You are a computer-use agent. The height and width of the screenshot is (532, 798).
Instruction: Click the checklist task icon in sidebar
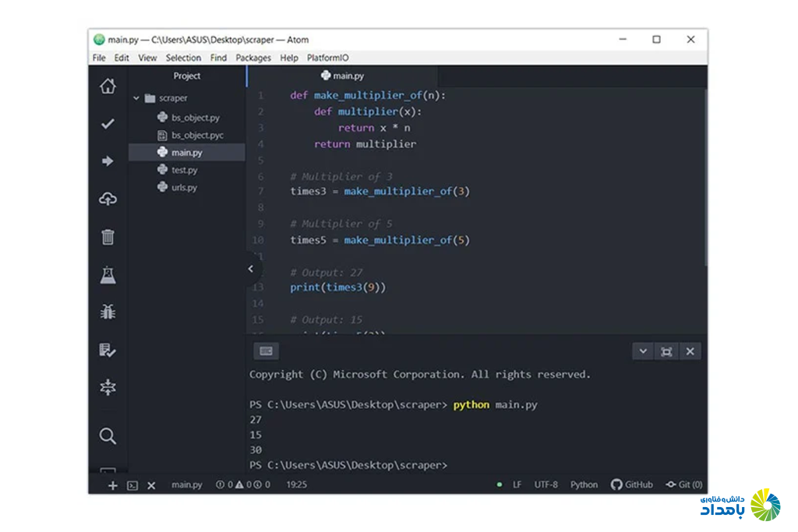click(108, 350)
